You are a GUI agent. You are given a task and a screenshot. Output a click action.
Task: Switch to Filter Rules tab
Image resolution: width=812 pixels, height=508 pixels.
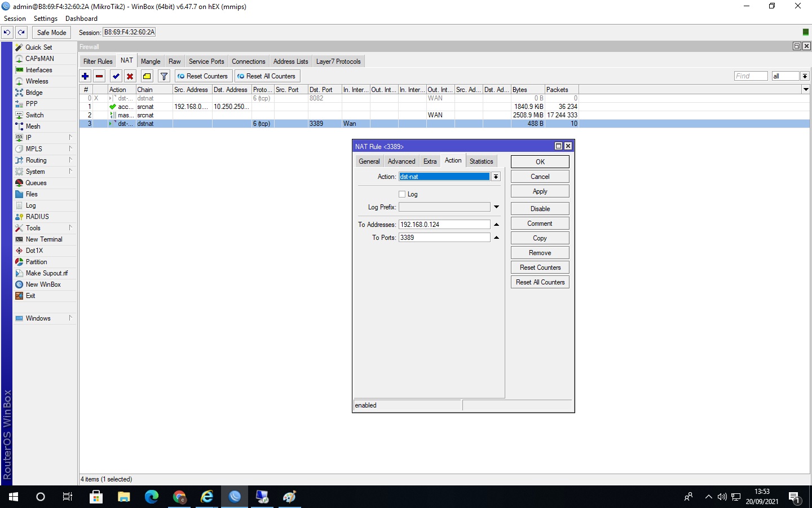[x=98, y=62]
